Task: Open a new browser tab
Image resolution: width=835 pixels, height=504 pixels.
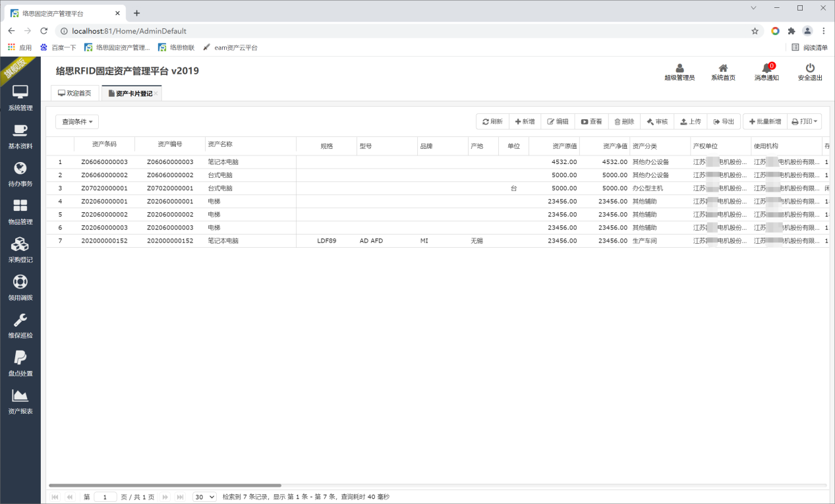Action: pyautogui.click(x=136, y=13)
